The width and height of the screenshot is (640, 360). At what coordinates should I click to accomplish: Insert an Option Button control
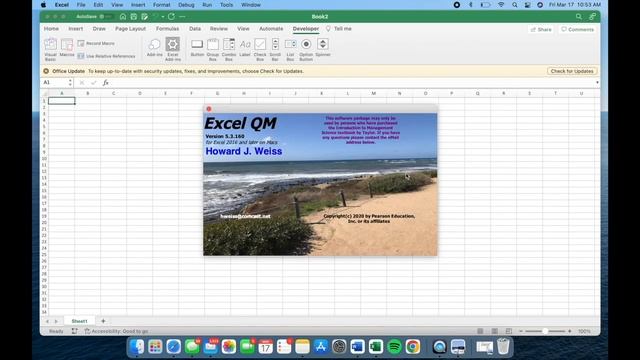coord(306,49)
